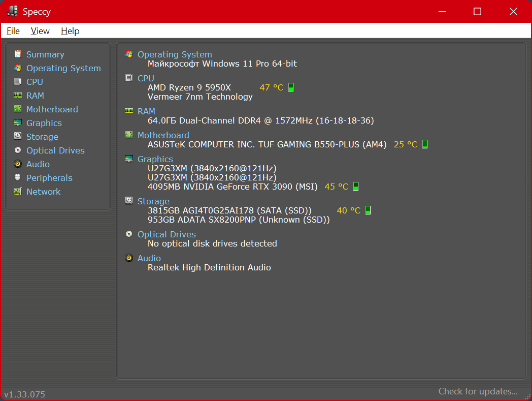Image resolution: width=532 pixels, height=401 pixels.
Task: Select Audio in the sidebar
Action: coord(38,164)
